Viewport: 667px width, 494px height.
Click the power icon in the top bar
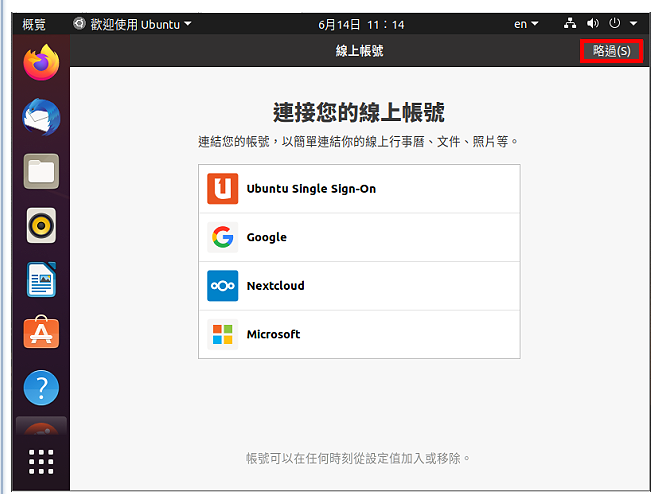(x=615, y=23)
